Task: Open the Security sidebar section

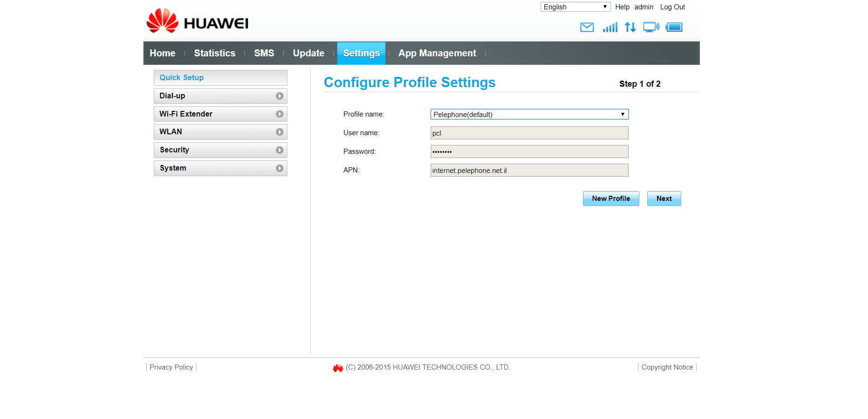Action: click(220, 150)
